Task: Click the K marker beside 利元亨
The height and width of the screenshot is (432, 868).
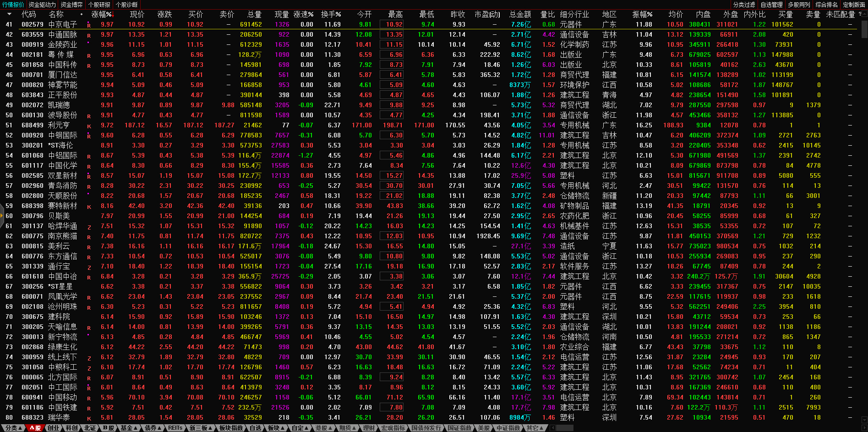Action: (89, 126)
